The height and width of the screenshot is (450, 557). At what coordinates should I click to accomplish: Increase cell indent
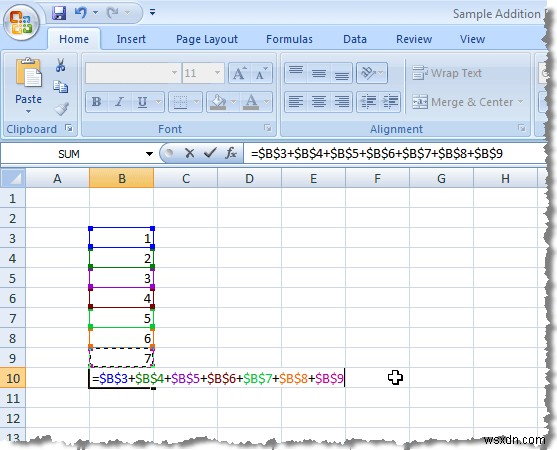[390, 102]
